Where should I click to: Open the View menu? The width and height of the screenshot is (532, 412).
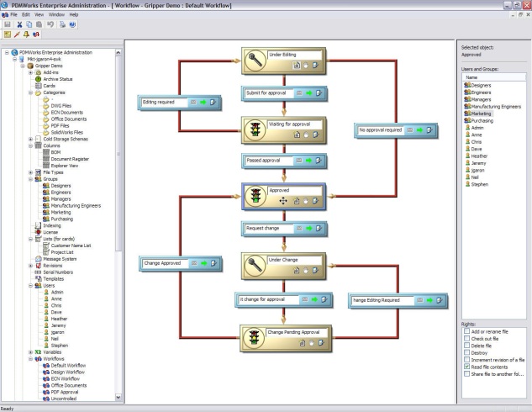39,14
